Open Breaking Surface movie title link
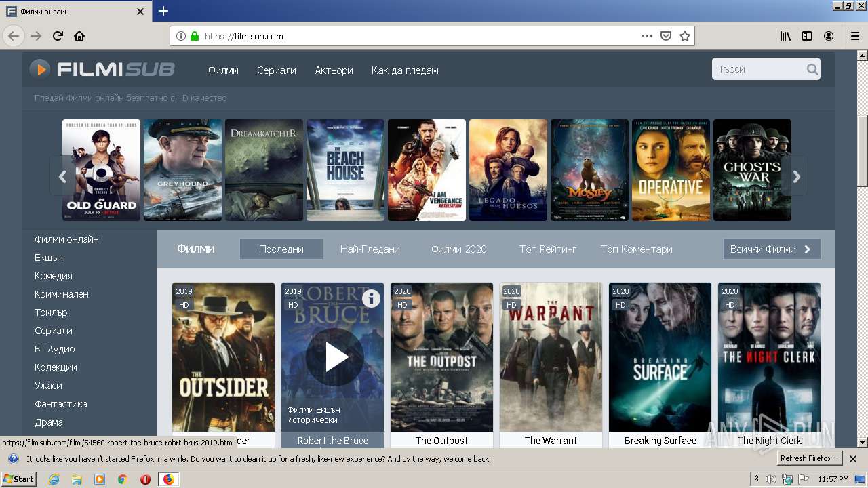 (x=660, y=441)
